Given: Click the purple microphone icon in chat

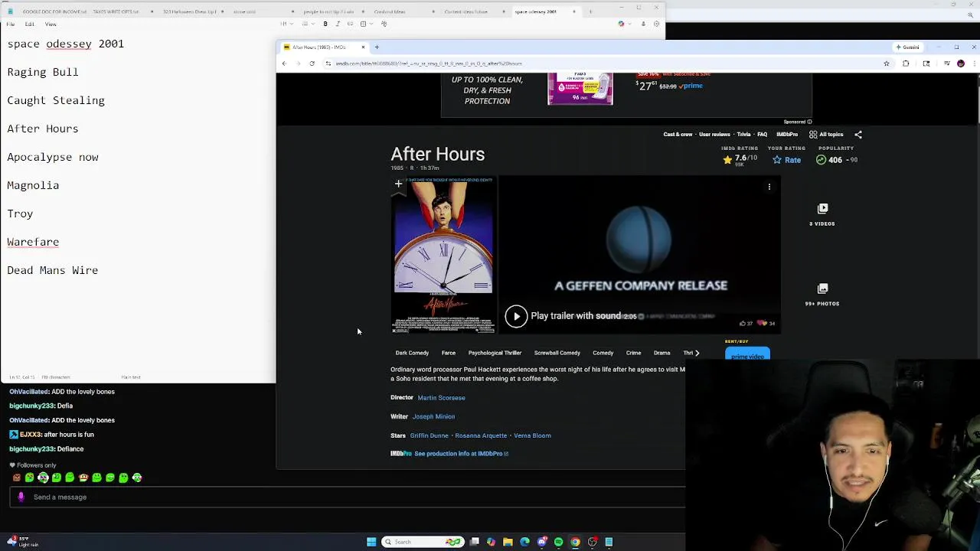Looking at the screenshot, I should click(x=21, y=497).
